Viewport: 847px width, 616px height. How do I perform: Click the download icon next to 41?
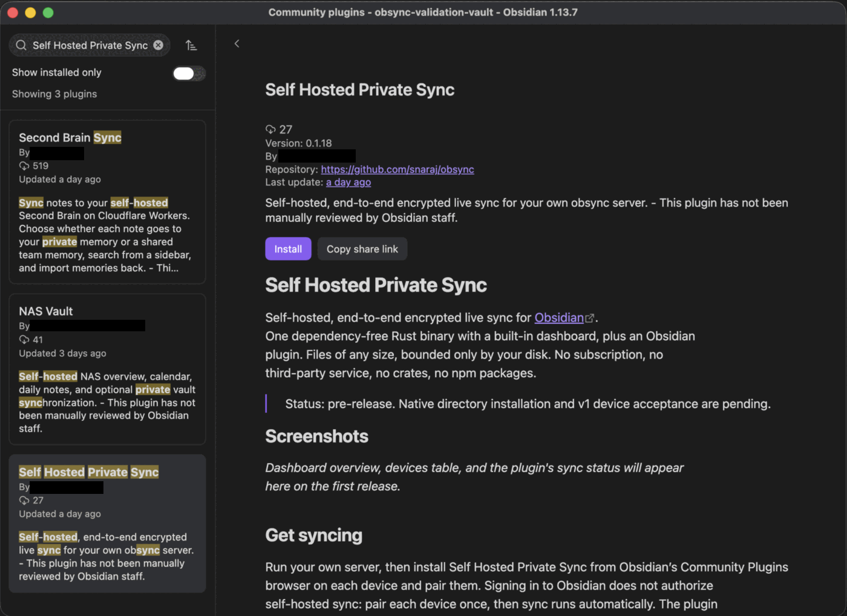click(x=24, y=340)
